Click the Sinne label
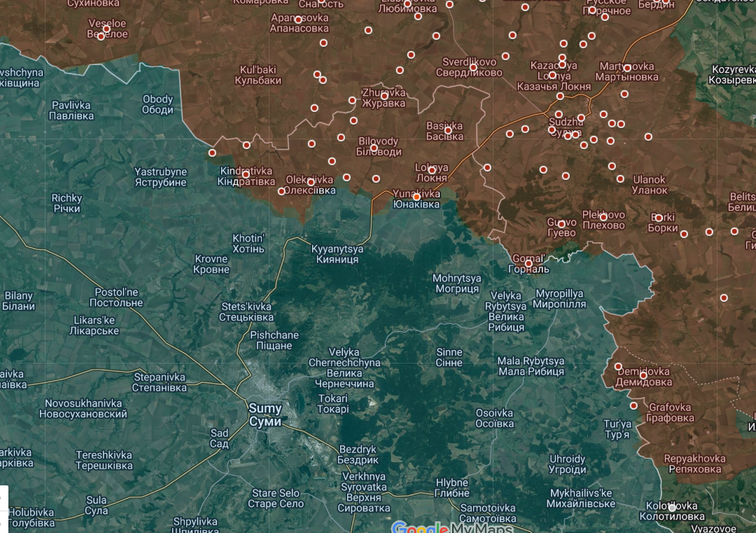 449,357
